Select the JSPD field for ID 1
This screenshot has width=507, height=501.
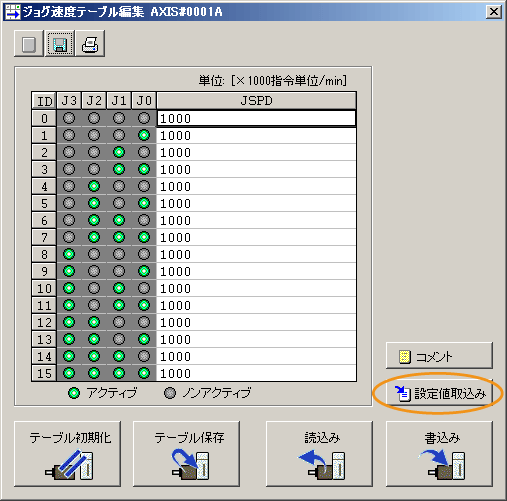256,135
